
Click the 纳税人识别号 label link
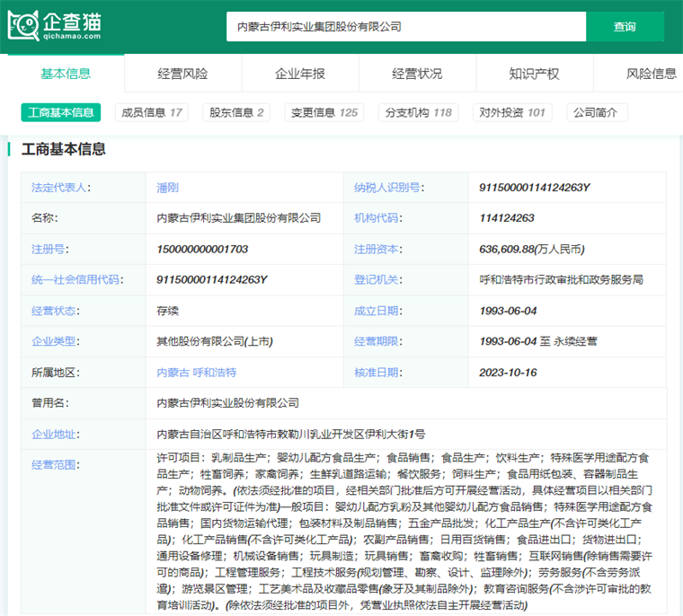pyautogui.click(x=387, y=188)
